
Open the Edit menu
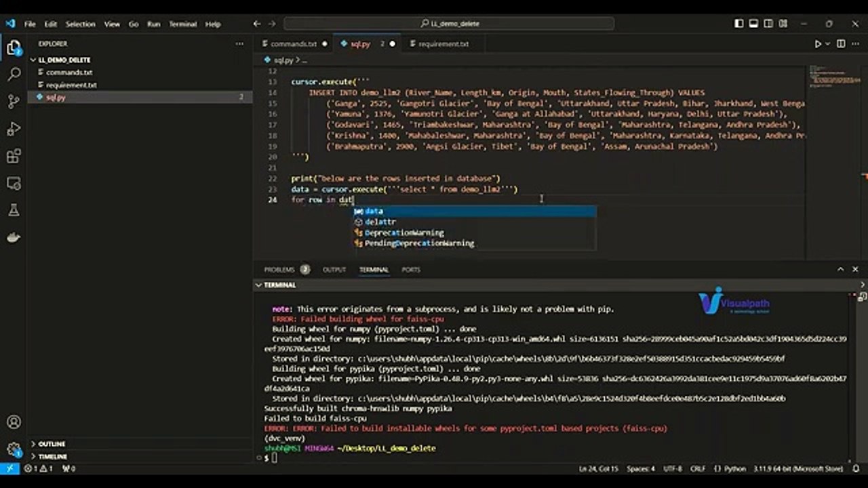51,24
